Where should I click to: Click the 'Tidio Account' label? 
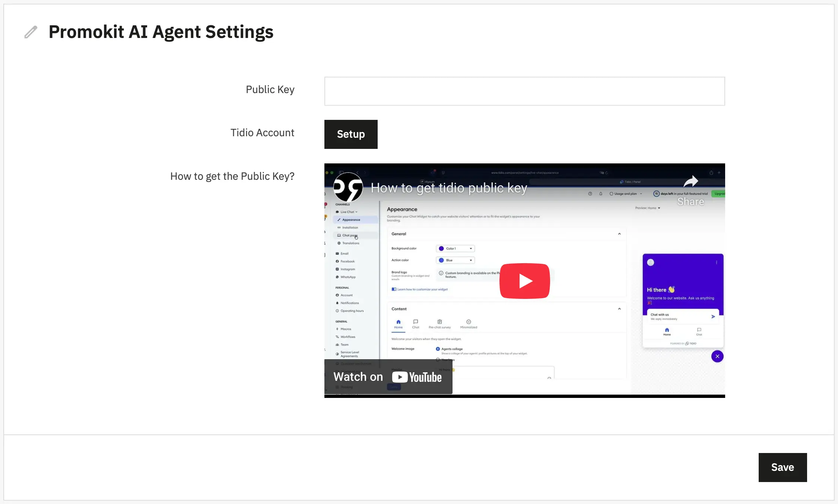point(262,133)
